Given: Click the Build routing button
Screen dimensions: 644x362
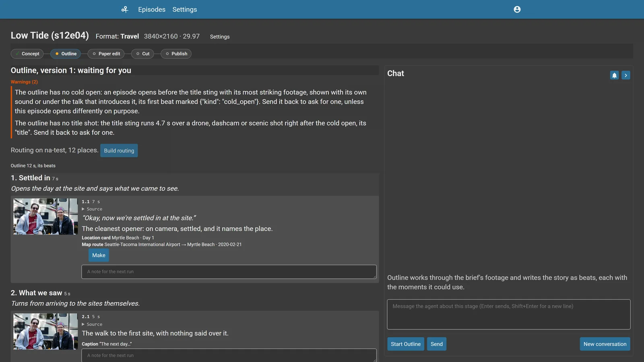Looking at the screenshot, I should (119, 150).
